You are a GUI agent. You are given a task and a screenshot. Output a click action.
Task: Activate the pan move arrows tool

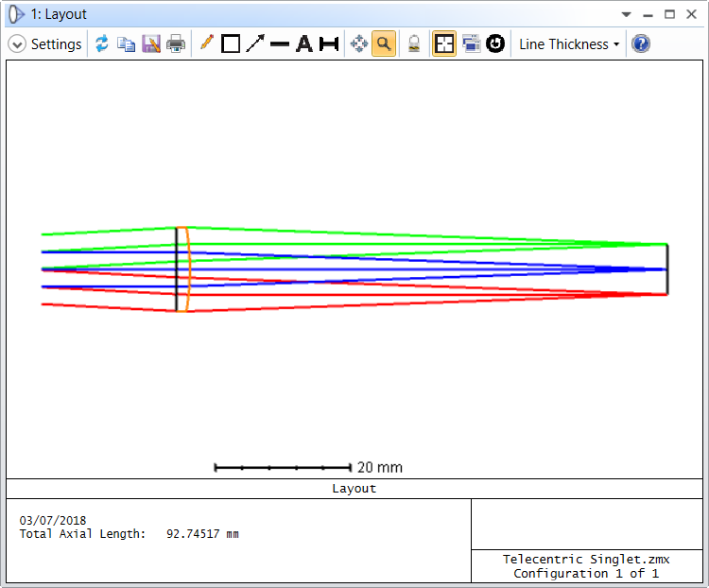pos(359,43)
